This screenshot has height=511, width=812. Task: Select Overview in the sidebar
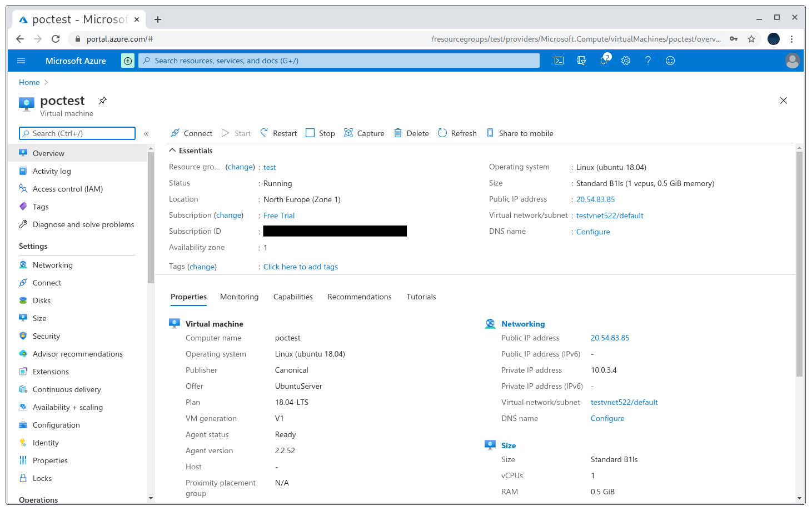(x=77, y=153)
